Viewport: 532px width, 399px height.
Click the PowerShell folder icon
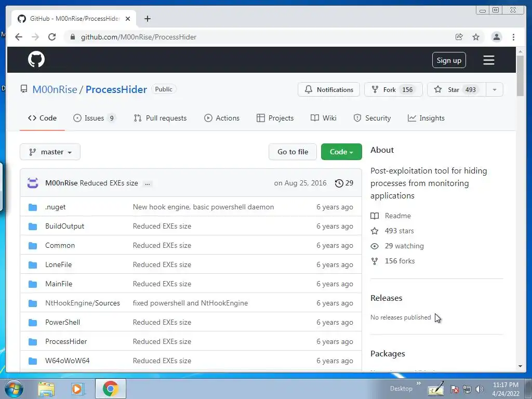33,322
